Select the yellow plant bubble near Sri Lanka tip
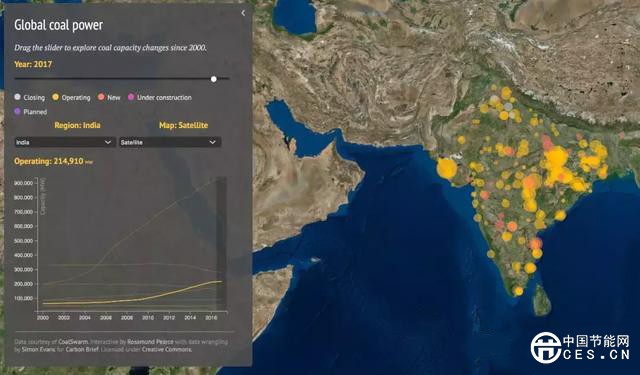This screenshot has width=640, height=375. tap(518, 291)
